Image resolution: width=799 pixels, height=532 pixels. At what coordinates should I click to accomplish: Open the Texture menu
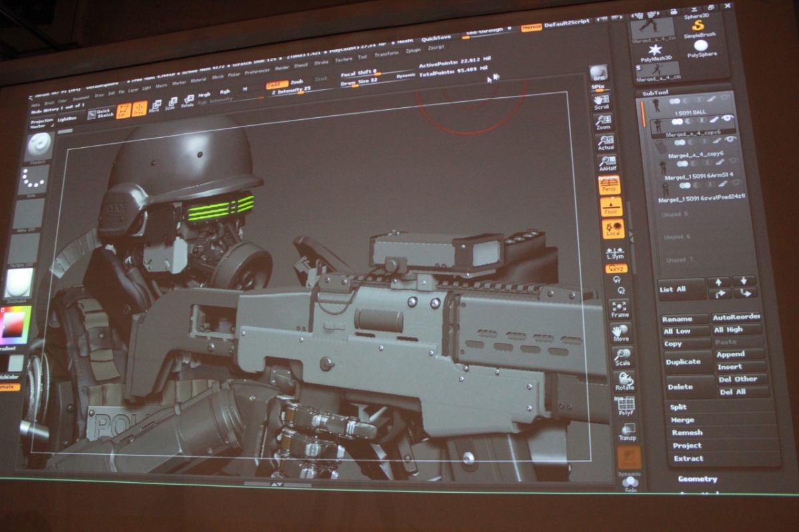click(344, 59)
